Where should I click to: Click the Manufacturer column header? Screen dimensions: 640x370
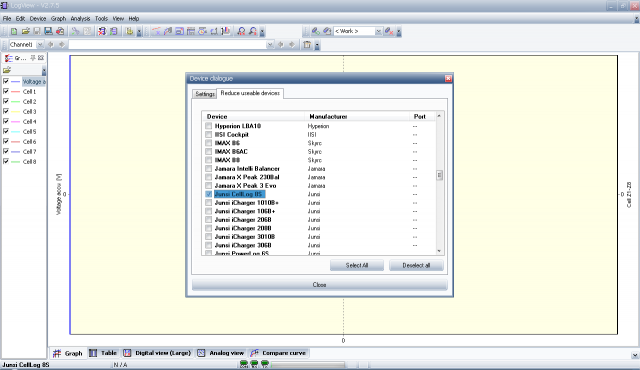[357, 117]
